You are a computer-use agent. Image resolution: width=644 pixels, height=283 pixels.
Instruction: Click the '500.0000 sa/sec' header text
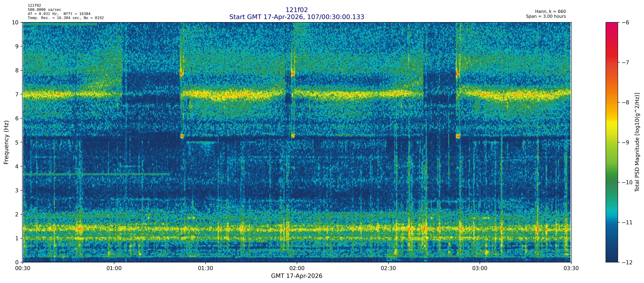tap(45, 10)
